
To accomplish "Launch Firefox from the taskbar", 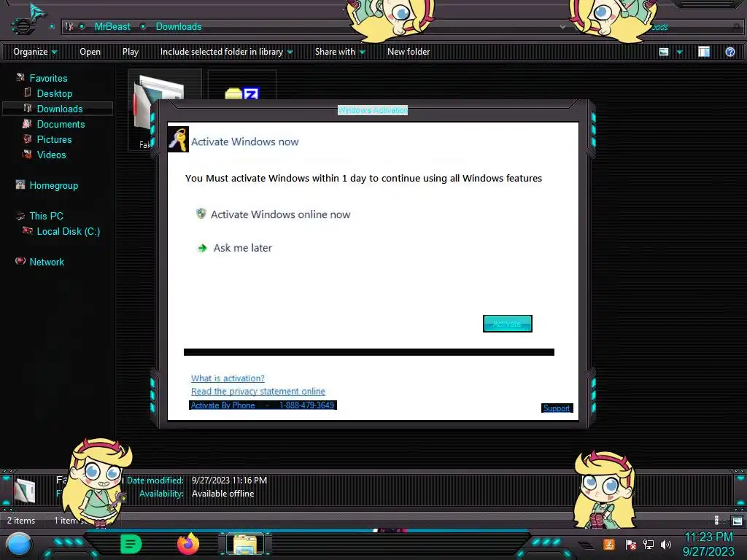I will [188, 544].
